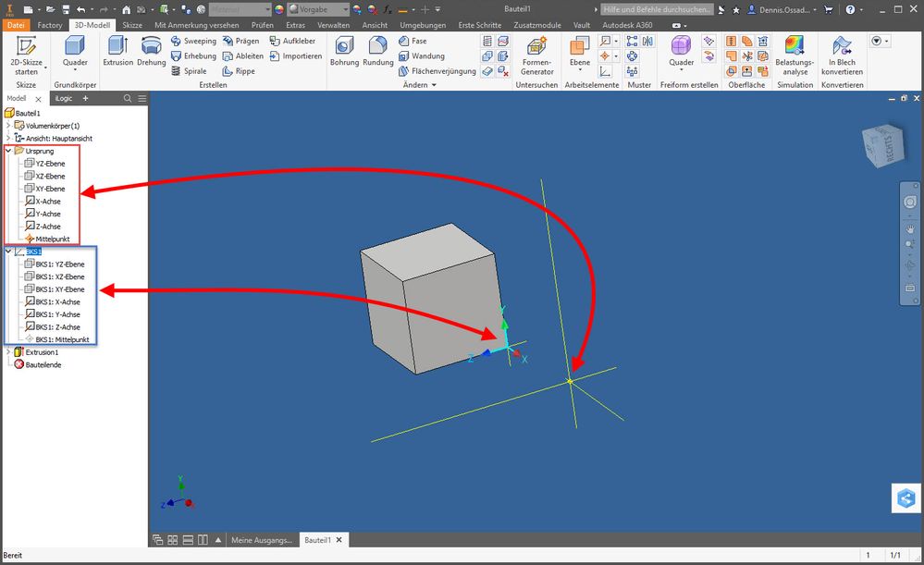
Task: Click the undo button in title bar
Action: click(81, 9)
